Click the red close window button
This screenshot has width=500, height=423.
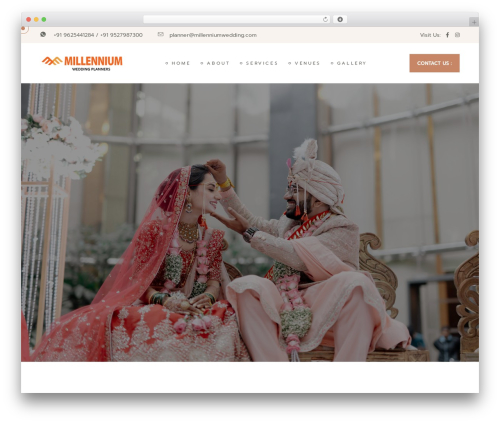[x=29, y=19]
